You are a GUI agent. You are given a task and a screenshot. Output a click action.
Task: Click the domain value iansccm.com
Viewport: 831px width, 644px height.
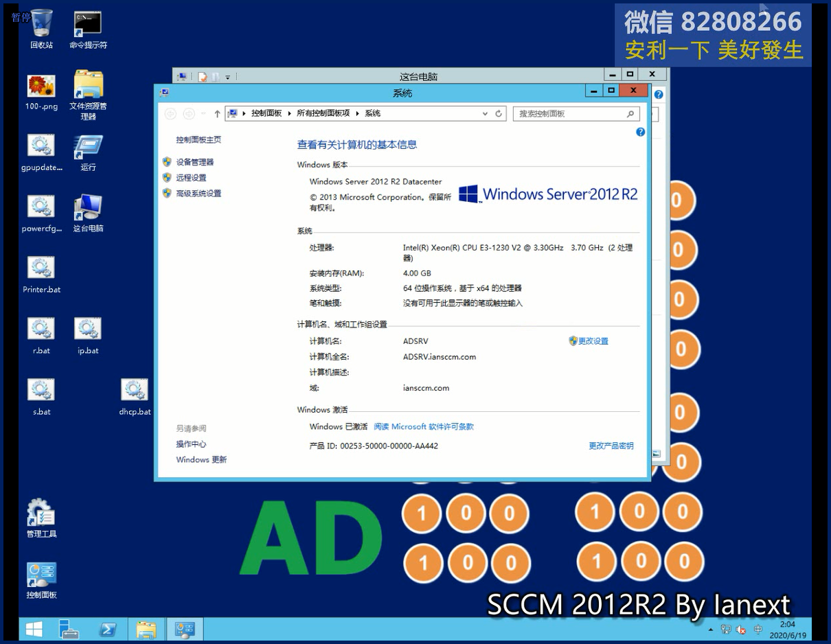tap(426, 388)
